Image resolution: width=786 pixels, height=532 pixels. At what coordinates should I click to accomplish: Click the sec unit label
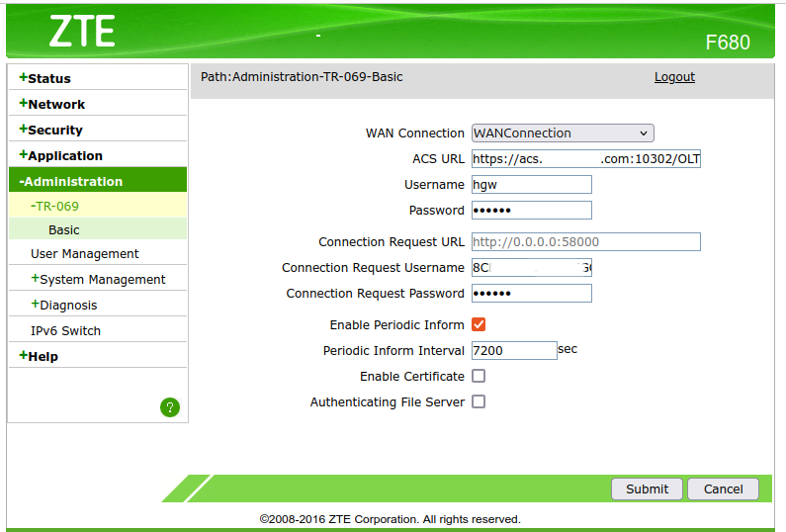click(568, 349)
